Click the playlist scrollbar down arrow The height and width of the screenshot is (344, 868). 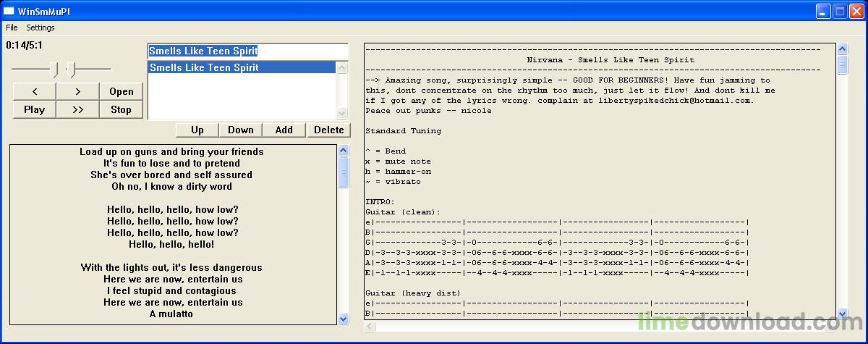coord(343,113)
